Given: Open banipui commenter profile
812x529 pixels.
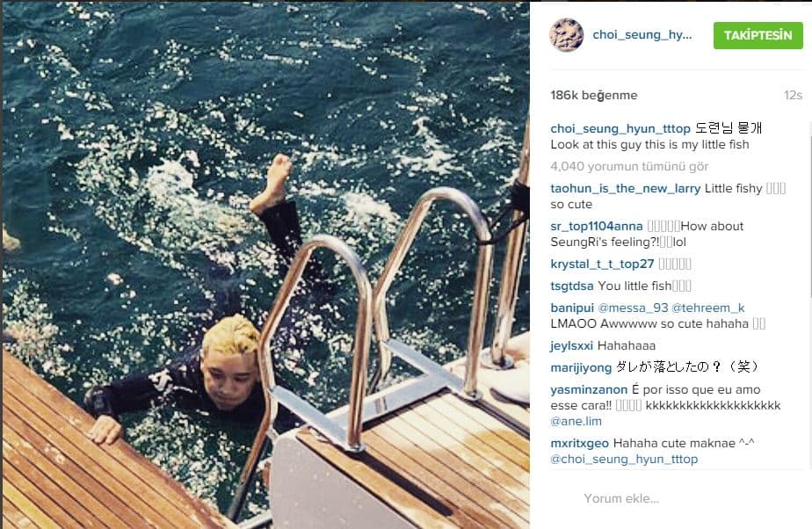Looking at the screenshot, I should [572, 308].
